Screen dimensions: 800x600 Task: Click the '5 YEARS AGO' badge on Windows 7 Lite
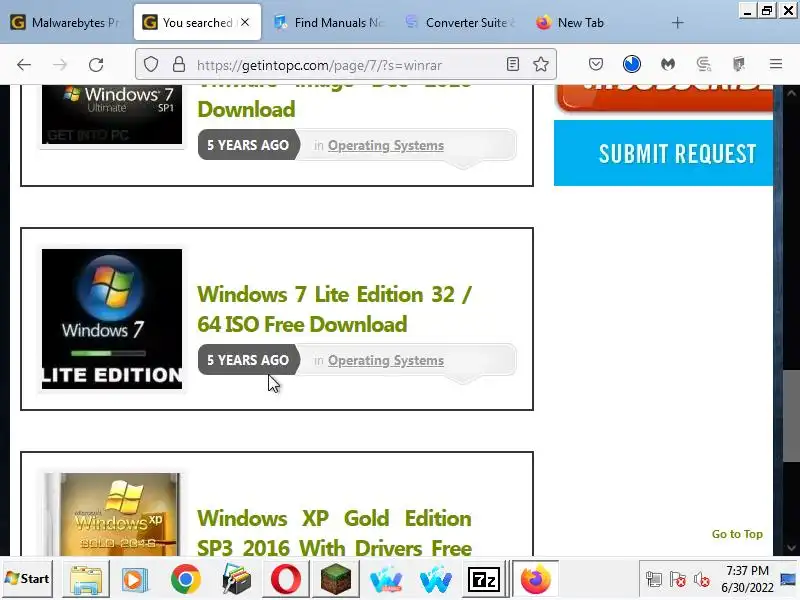coord(248,360)
